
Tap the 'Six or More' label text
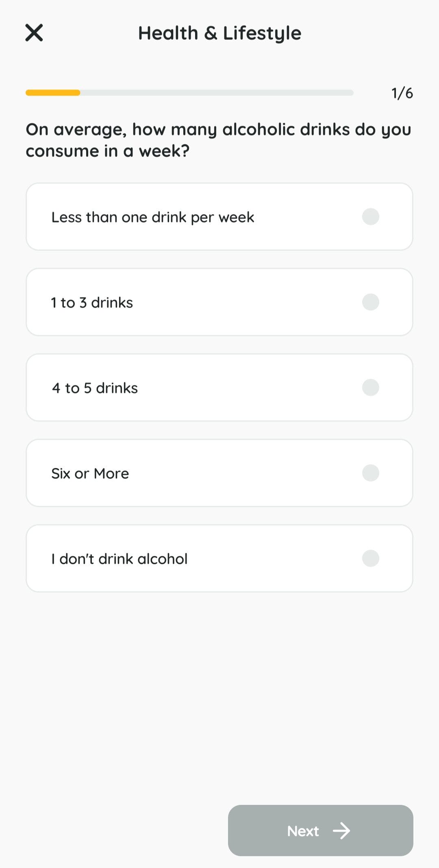click(x=90, y=474)
